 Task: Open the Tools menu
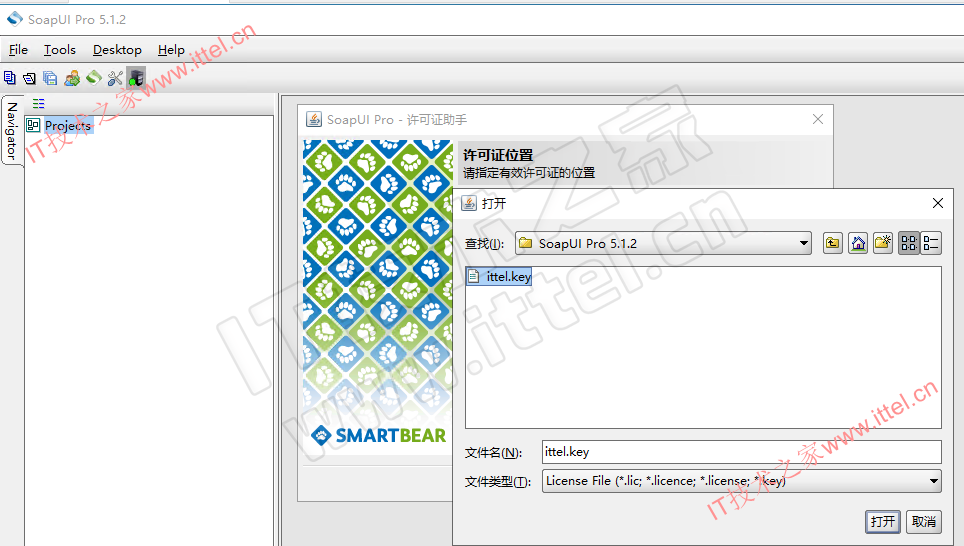tap(60, 50)
